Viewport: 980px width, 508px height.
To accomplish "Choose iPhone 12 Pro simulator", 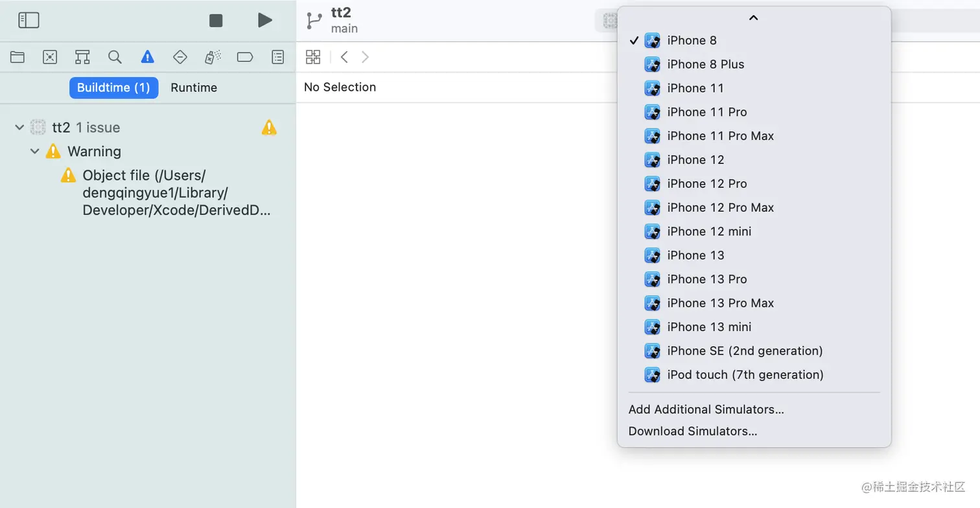I will (754, 184).
